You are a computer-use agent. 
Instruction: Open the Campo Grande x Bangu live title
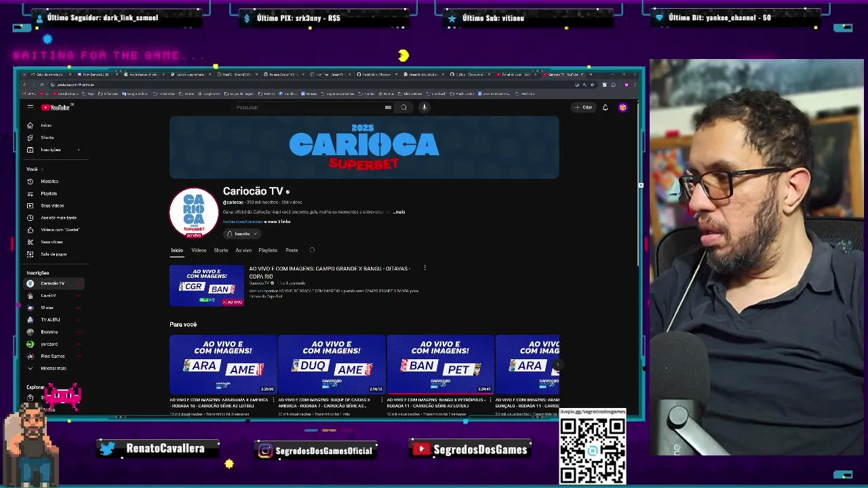(x=330, y=272)
